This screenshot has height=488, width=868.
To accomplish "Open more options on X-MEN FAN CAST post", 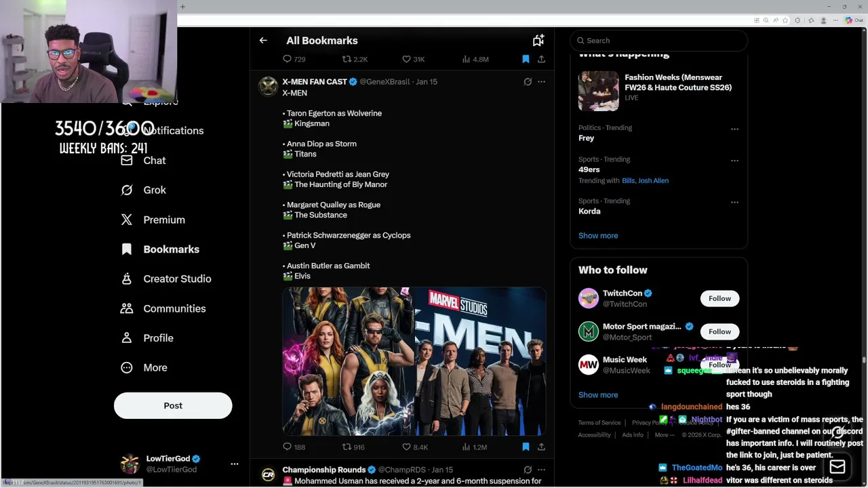I will pos(541,81).
